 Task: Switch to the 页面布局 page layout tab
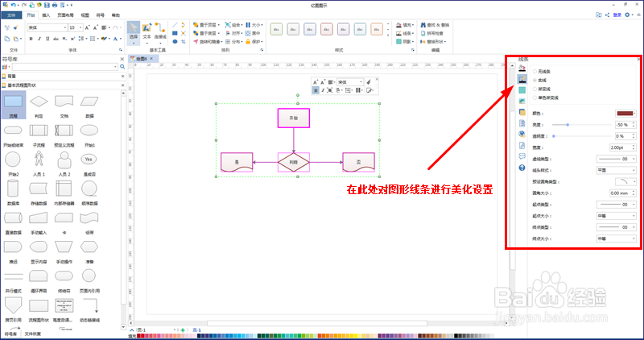tap(65, 15)
